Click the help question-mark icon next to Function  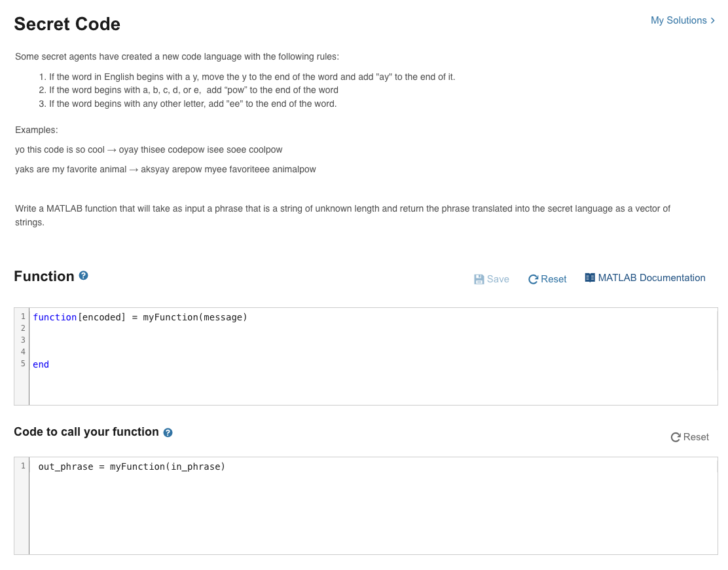click(x=83, y=276)
